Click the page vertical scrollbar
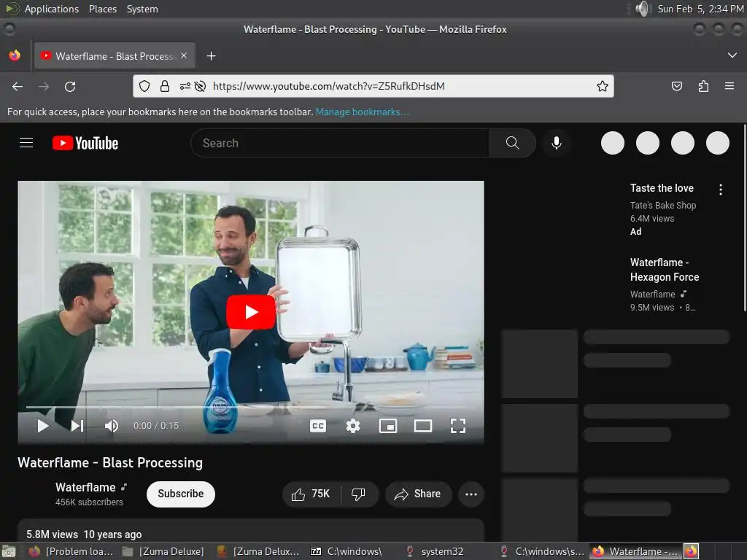 [744, 217]
